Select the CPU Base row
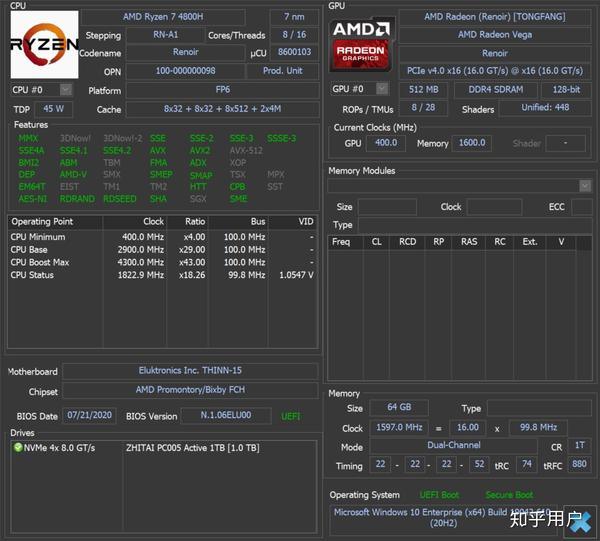The image size is (600, 541). [x=163, y=250]
